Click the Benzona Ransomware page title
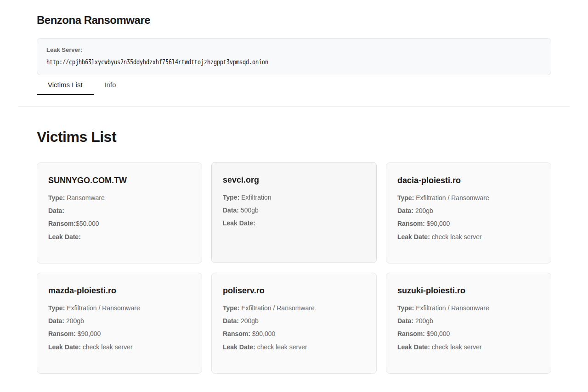The height and width of the screenshot is (392, 588). coord(93,20)
